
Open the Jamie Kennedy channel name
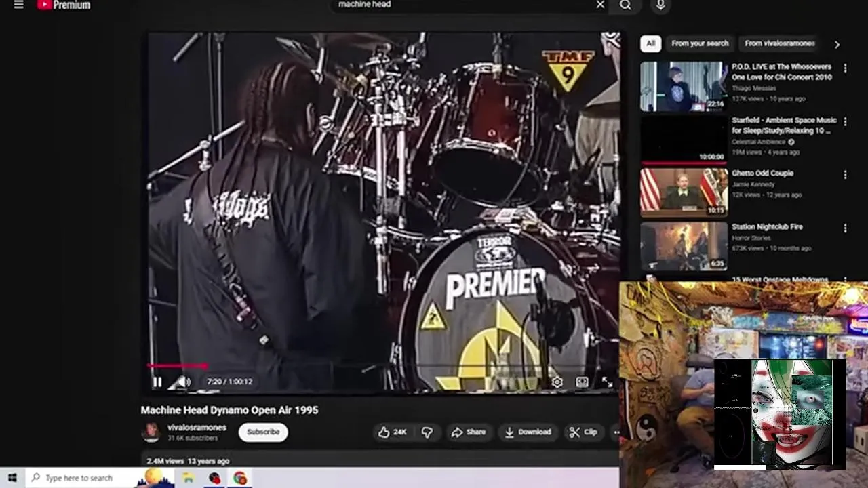[x=753, y=184]
